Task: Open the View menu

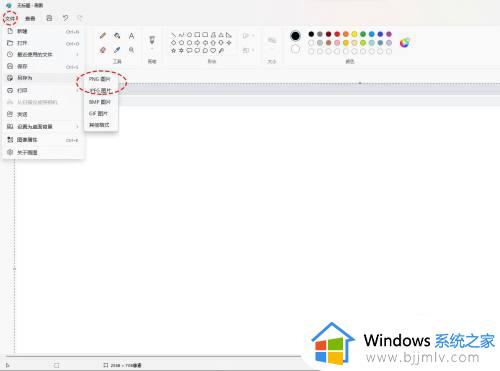Action: pyautogui.click(x=30, y=18)
